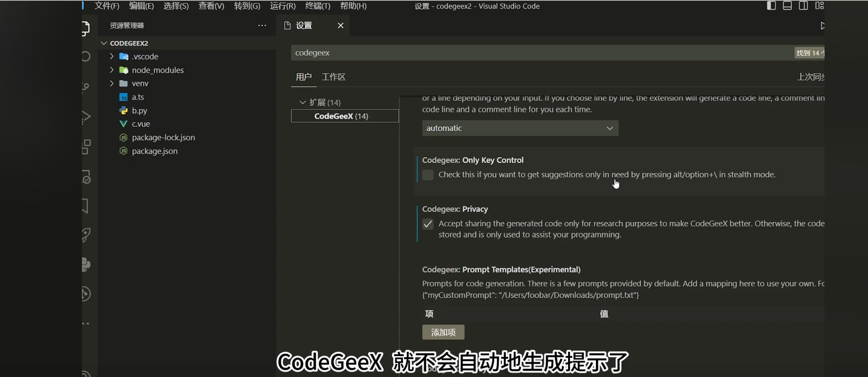
Task: Click the b.py Python file icon
Action: tap(124, 110)
